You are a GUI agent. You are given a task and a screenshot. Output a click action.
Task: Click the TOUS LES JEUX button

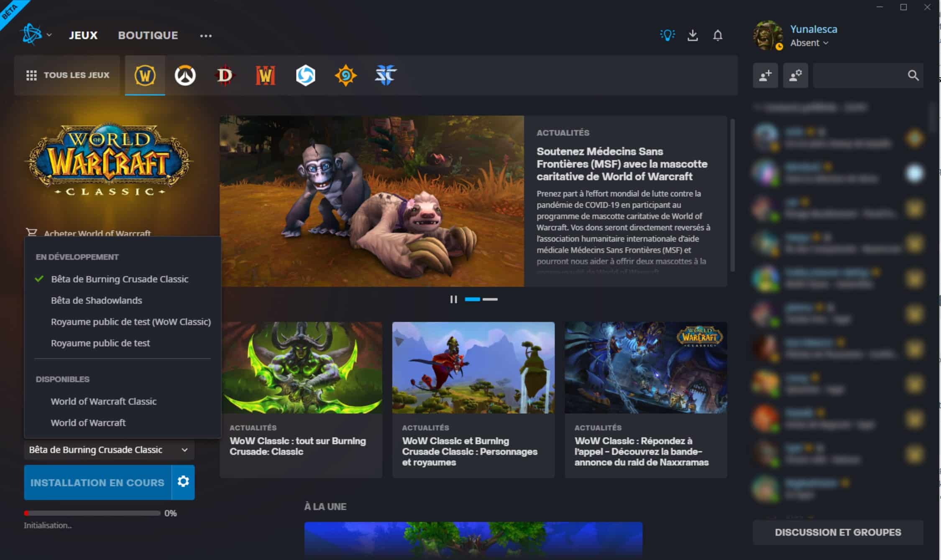pos(67,75)
